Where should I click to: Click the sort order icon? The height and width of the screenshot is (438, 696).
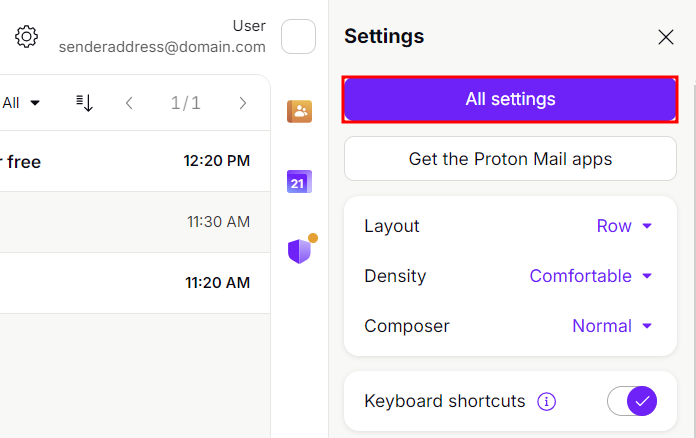[85, 102]
